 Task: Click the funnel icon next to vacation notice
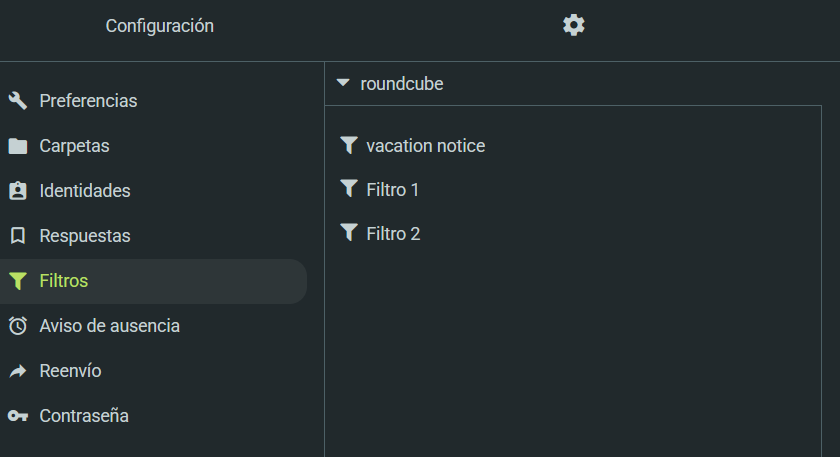pyautogui.click(x=348, y=145)
